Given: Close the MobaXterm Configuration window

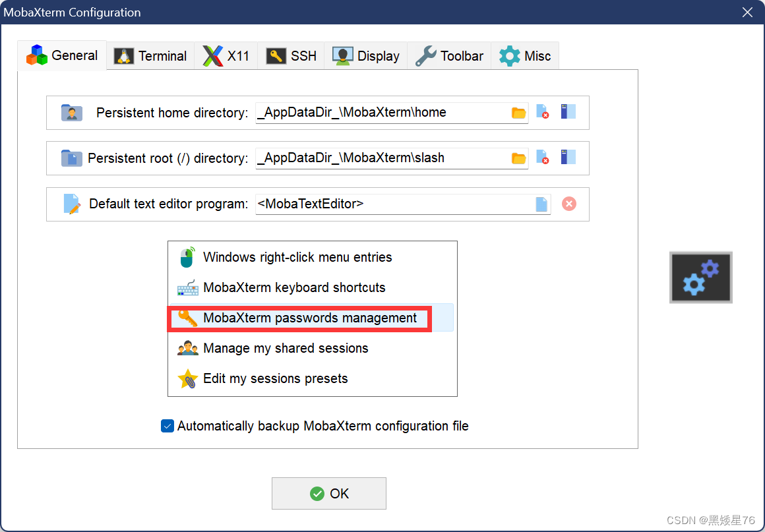Looking at the screenshot, I should [x=747, y=12].
